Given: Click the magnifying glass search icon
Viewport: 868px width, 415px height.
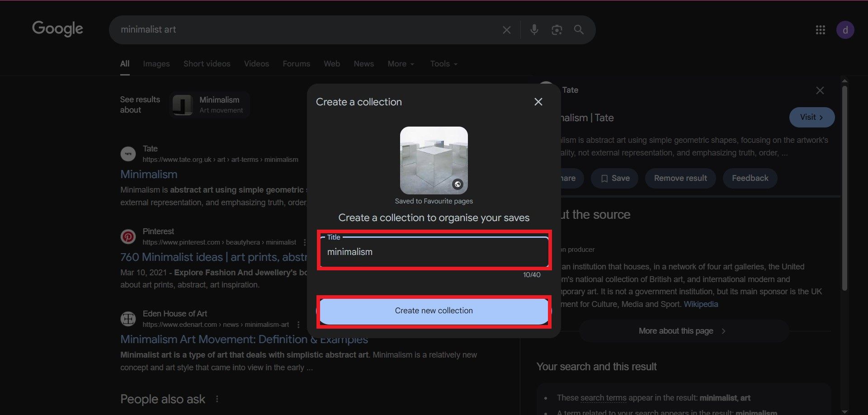Looking at the screenshot, I should click(x=579, y=30).
